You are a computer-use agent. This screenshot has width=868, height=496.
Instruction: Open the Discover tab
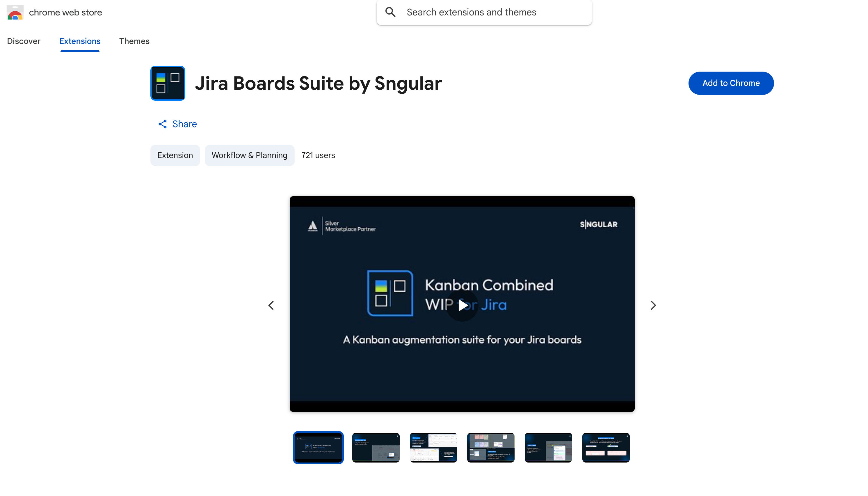point(24,41)
